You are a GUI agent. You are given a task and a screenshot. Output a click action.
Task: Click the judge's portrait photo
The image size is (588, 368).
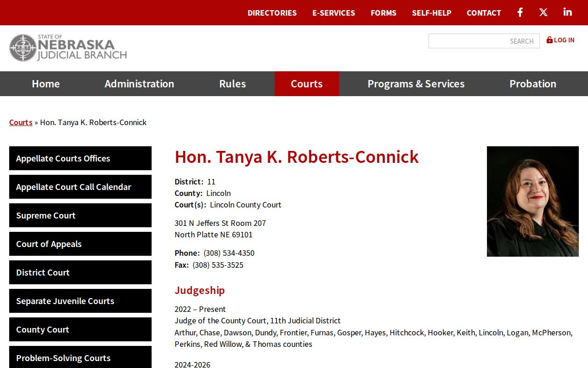click(533, 201)
